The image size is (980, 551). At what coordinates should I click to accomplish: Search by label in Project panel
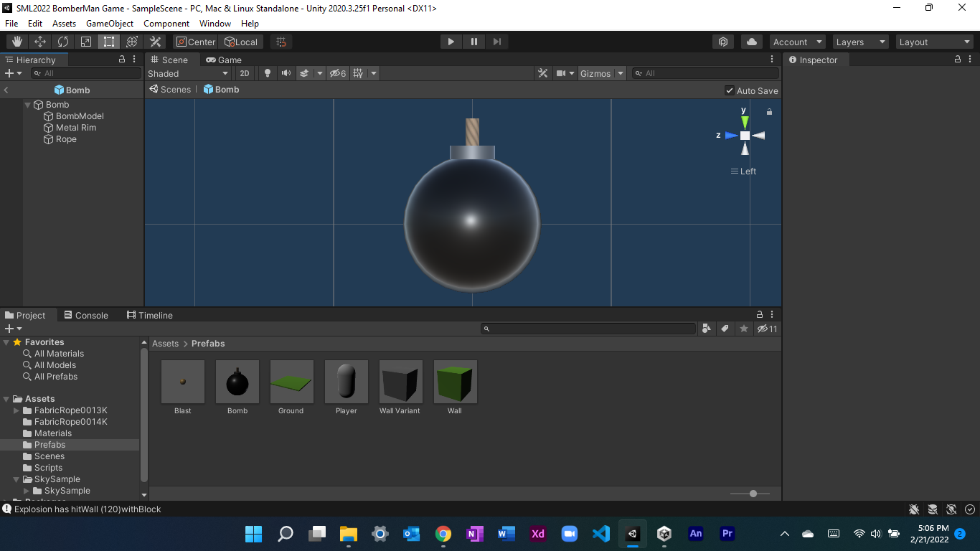[725, 329]
